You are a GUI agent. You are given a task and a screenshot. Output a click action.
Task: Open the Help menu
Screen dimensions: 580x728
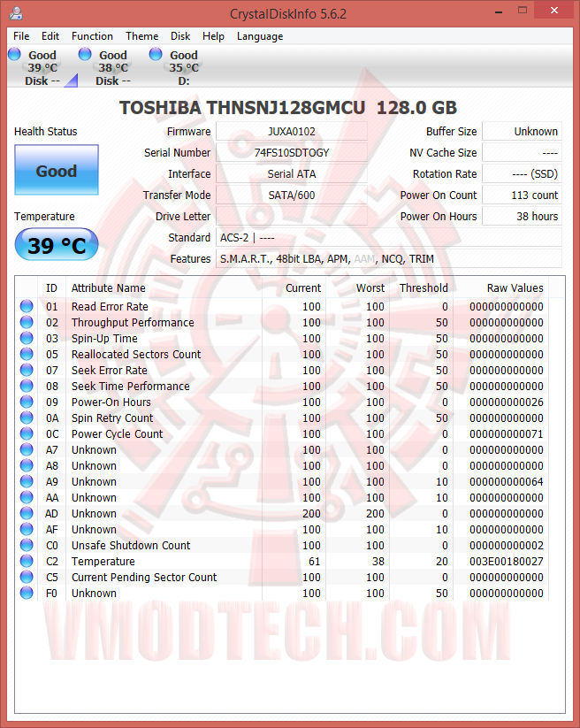coord(213,36)
